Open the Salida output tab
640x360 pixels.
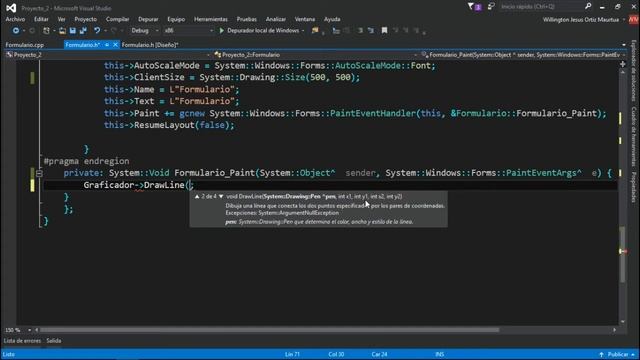point(53,340)
